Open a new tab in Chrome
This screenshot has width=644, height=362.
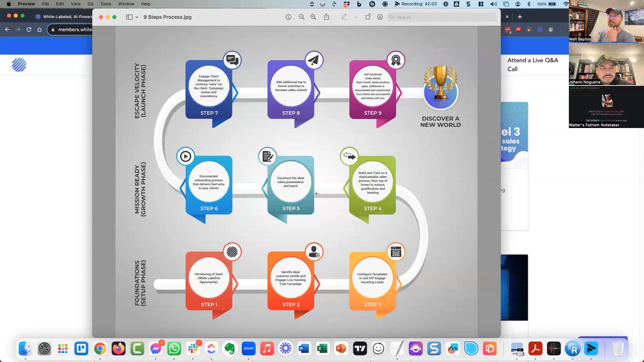[520, 17]
